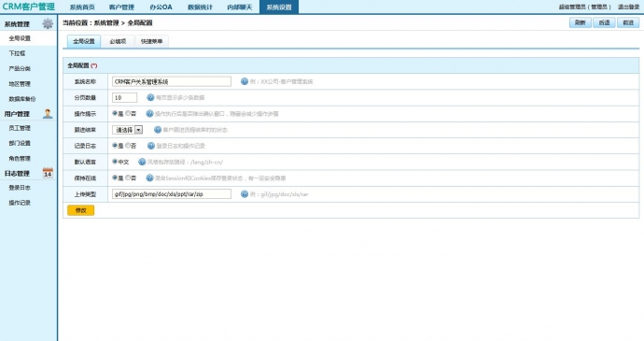Click the 后退 button
Image resolution: width=644 pixels, height=341 pixels.
[604, 22]
